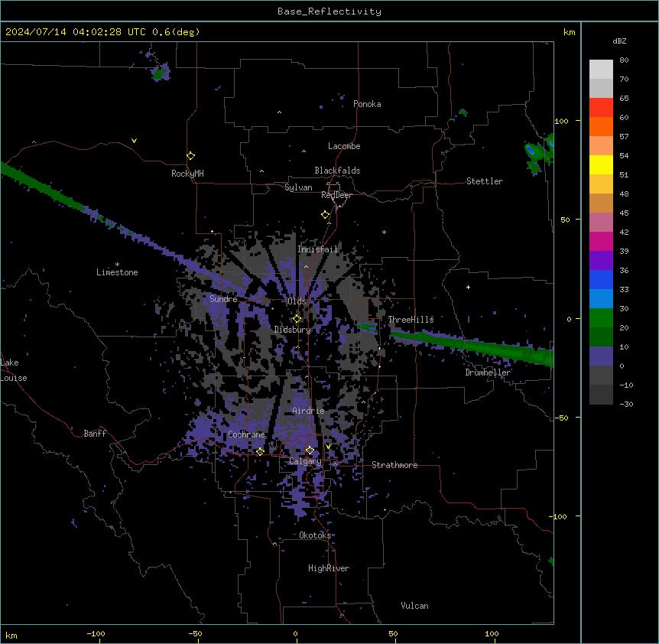This screenshot has width=659, height=644.
Task: Select the Lacombe city label
Action: (344, 146)
